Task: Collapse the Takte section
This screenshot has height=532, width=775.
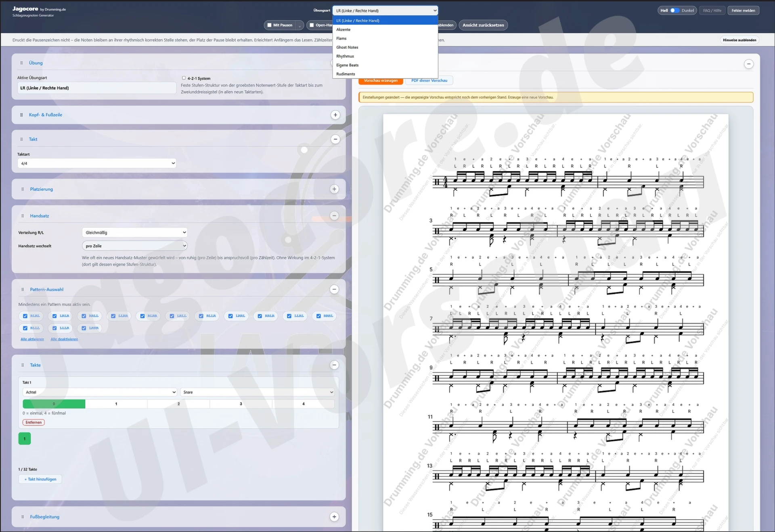Action: click(334, 365)
